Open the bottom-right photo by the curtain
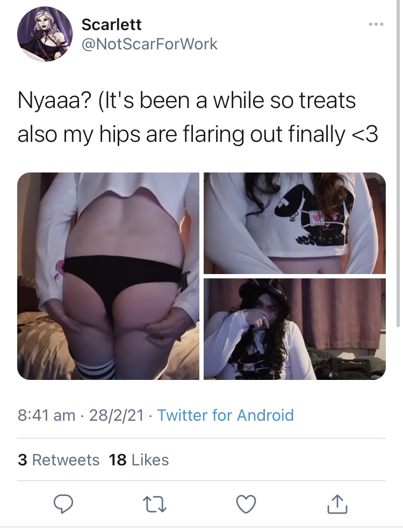The image size is (403, 532). 295,329
